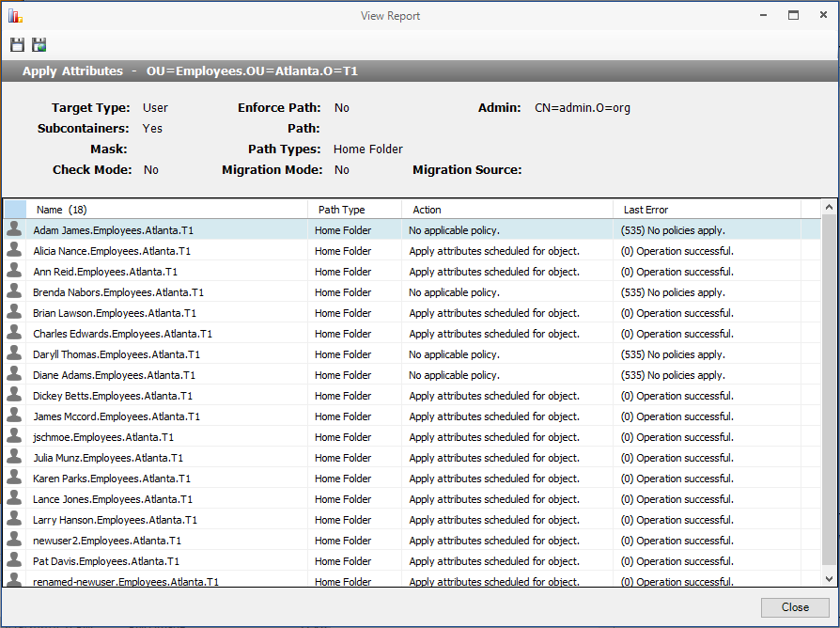Click the Save report icon
Screen dimensions: 840x628
17,45
